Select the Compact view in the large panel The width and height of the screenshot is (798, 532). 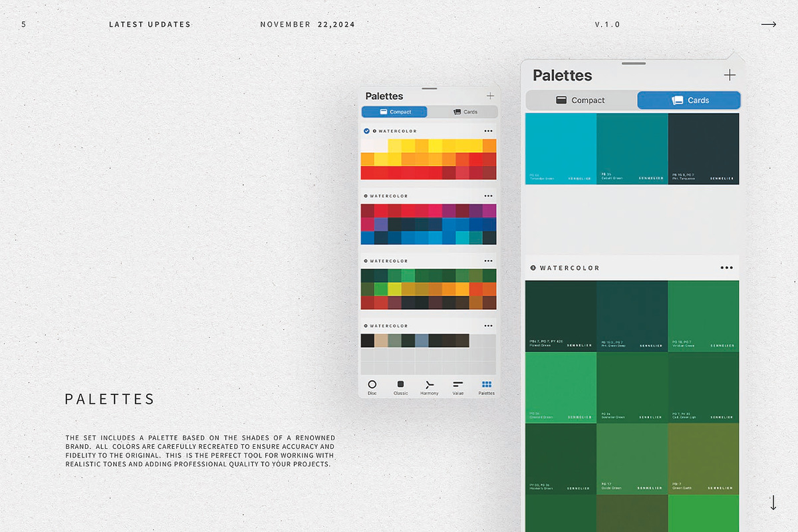tap(581, 100)
